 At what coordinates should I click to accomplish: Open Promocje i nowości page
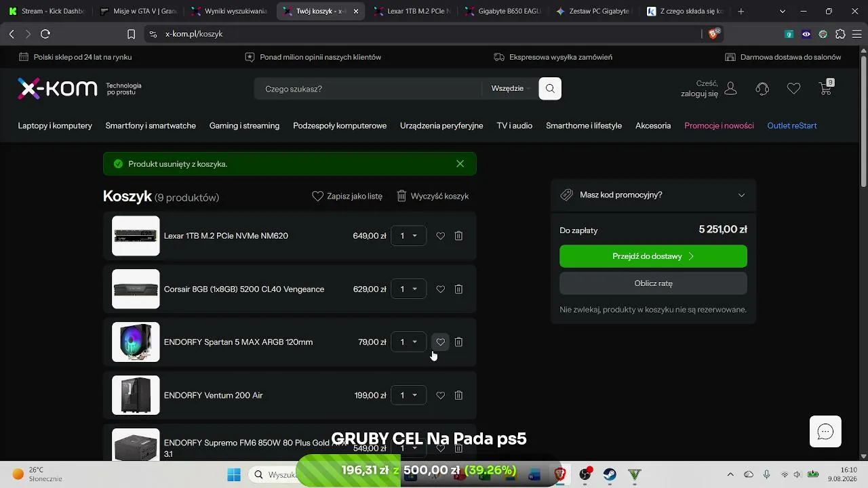coord(719,125)
